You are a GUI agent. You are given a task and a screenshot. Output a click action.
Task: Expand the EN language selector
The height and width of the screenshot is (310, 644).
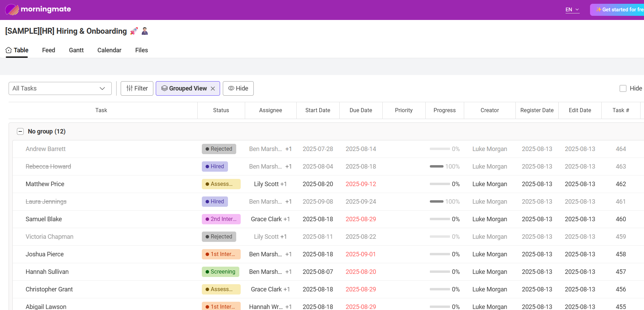point(572,10)
